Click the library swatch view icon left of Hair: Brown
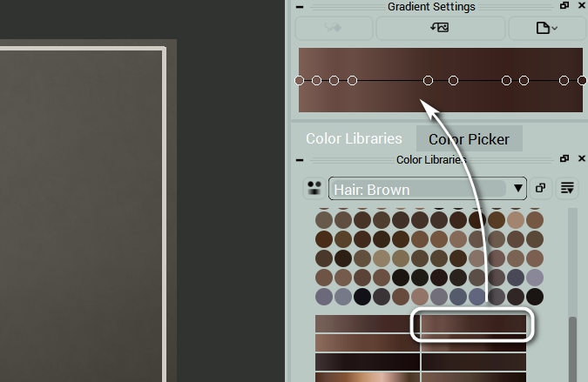This screenshot has width=588, height=382. [x=314, y=188]
